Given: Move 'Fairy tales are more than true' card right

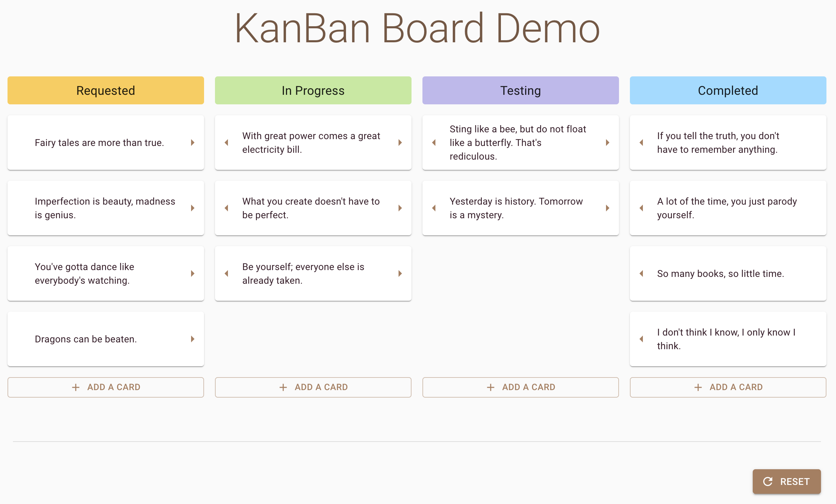Looking at the screenshot, I should [x=193, y=143].
